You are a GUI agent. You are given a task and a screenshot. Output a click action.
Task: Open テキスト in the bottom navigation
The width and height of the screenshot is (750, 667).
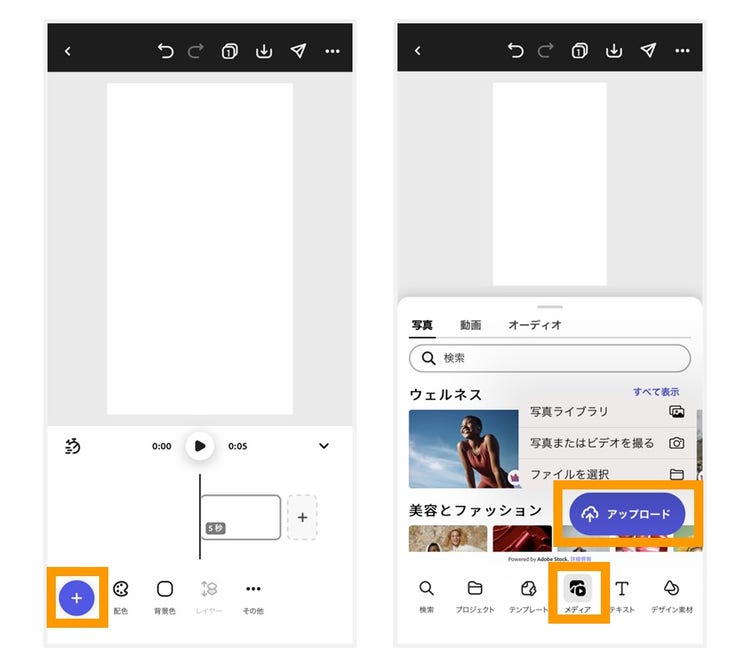click(622, 596)
